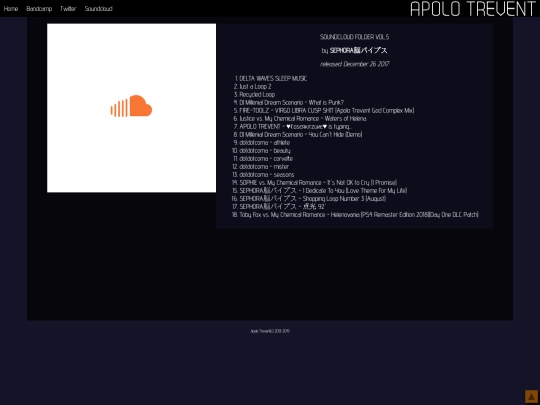
Task: Select track 3 Recycled Loop
Action: pyautogui.click(x=257, y=94)
